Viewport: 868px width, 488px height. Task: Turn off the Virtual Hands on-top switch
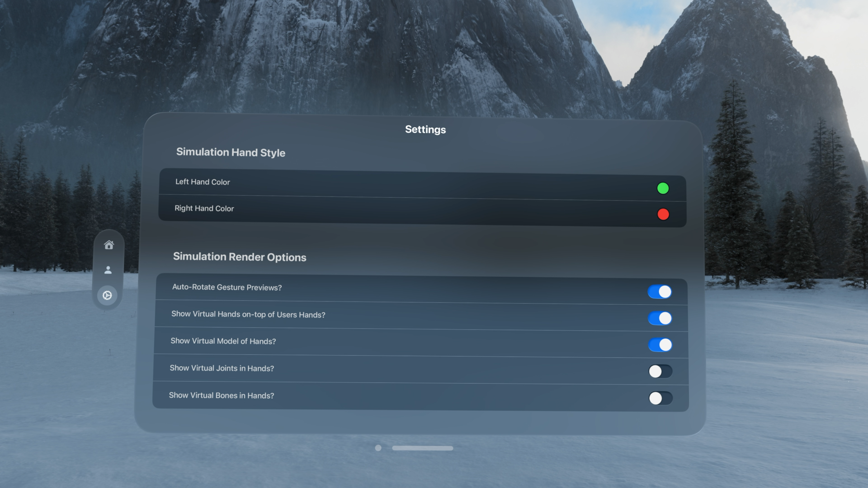[x=660, y=318]
